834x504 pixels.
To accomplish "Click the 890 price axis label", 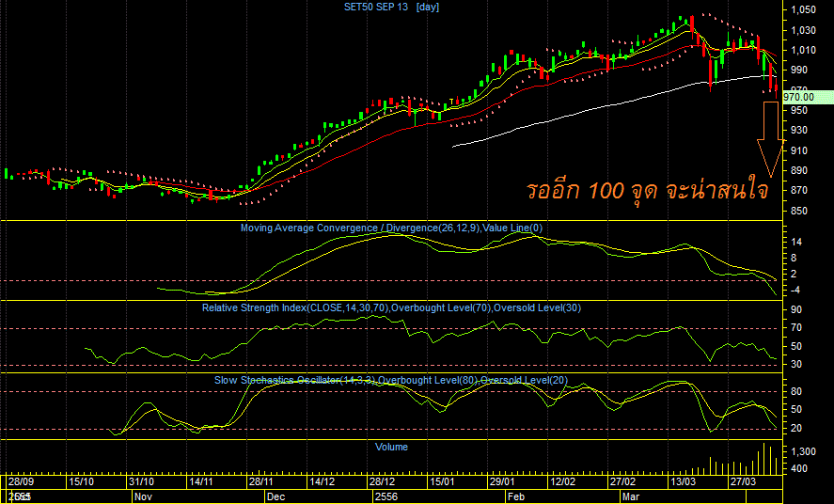I will 799,170.
